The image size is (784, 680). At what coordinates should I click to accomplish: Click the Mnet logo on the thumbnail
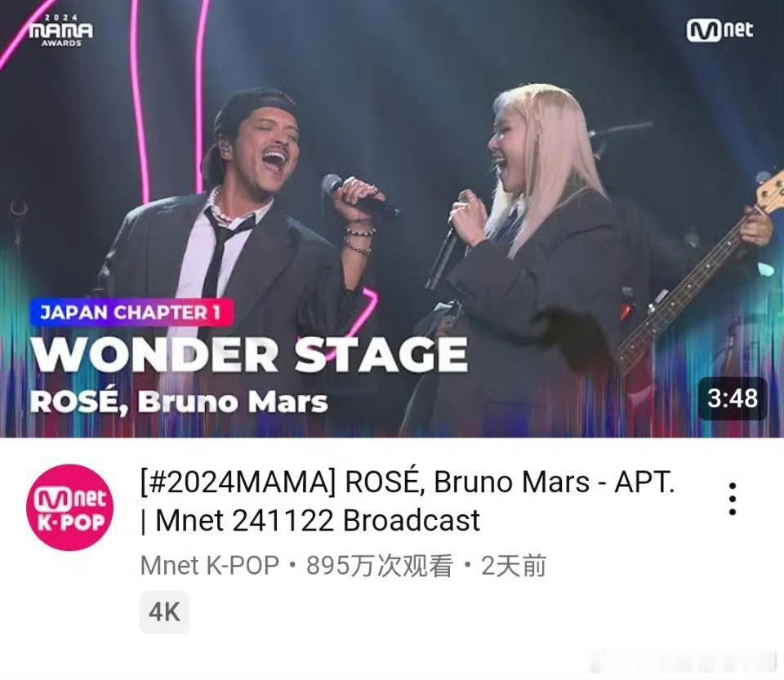[719, 30]
